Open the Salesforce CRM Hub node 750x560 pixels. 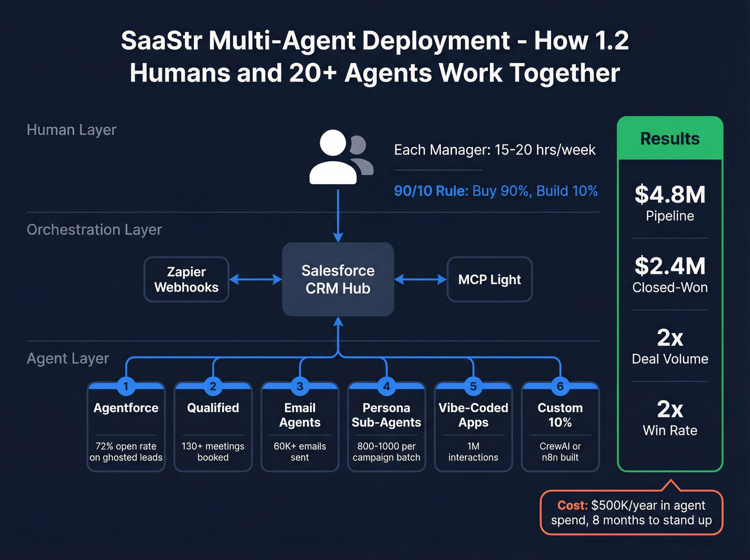tap(337, 279)
